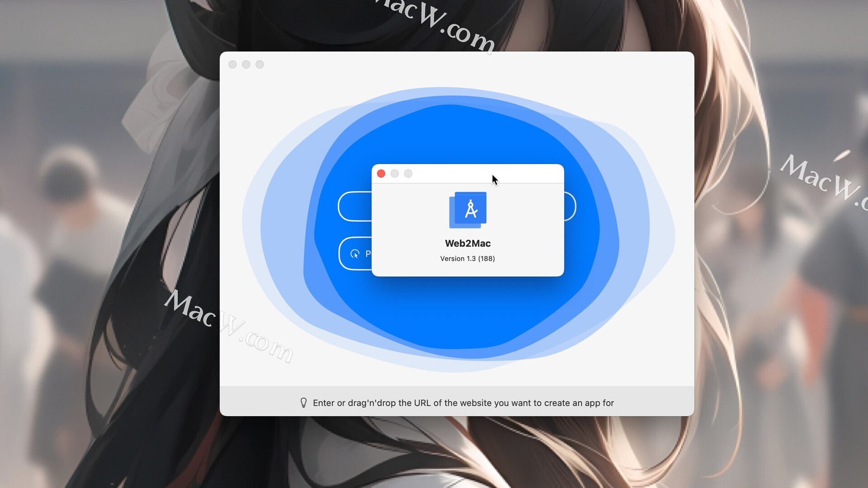Viewport: 868px width, 488px height.
Task: Click the main window's gray close button
Action: [x=233, y=65]
